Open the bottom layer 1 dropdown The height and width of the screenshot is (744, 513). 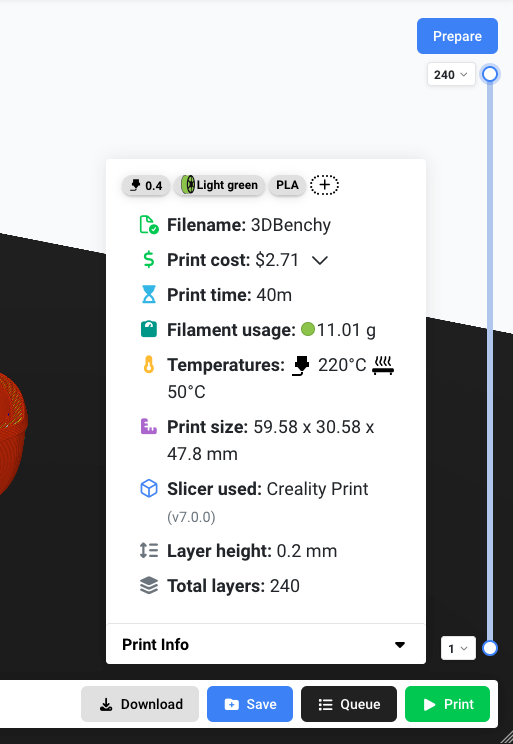click(x=458, y=648)
